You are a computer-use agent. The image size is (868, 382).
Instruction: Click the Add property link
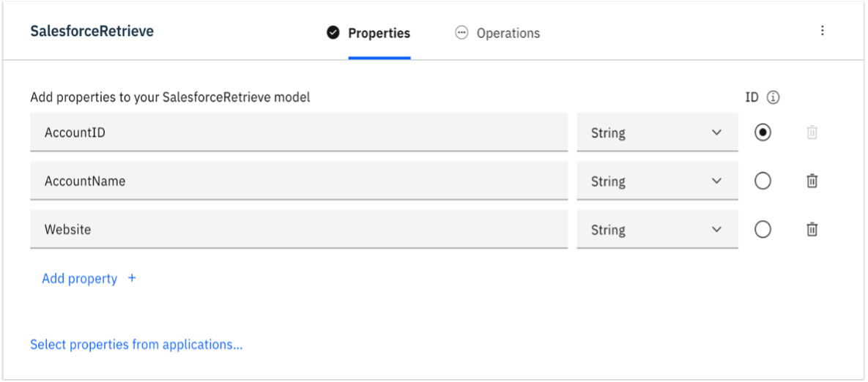pos(80,278)
